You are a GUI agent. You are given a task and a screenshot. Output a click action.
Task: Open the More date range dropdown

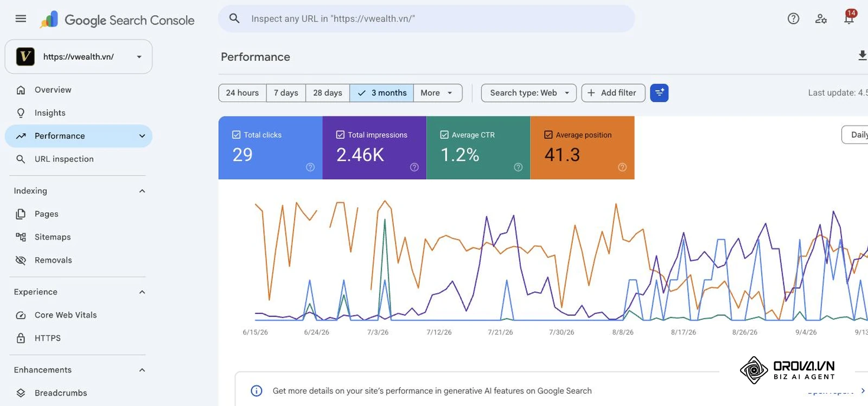(x=437, y=93)
